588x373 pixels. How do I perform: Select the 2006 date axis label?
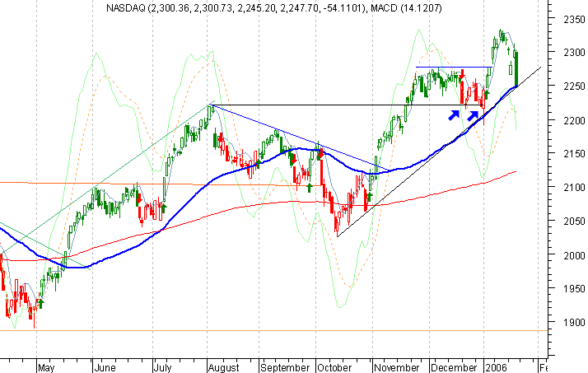click(496, 368)
